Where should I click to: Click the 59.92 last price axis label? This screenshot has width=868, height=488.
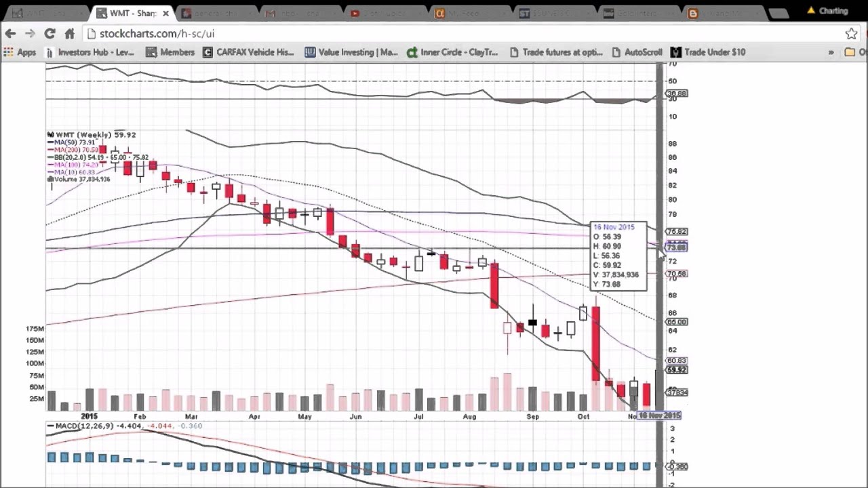click(677, 370)
